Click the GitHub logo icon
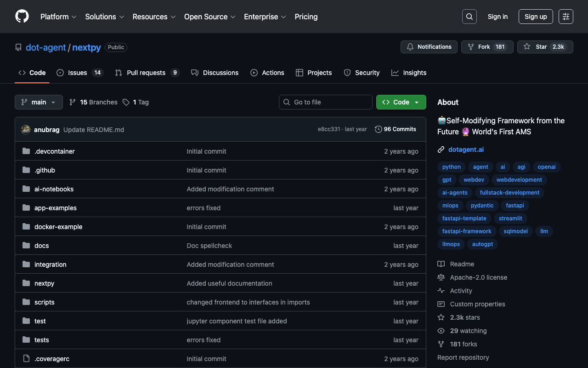 [22, 17]
